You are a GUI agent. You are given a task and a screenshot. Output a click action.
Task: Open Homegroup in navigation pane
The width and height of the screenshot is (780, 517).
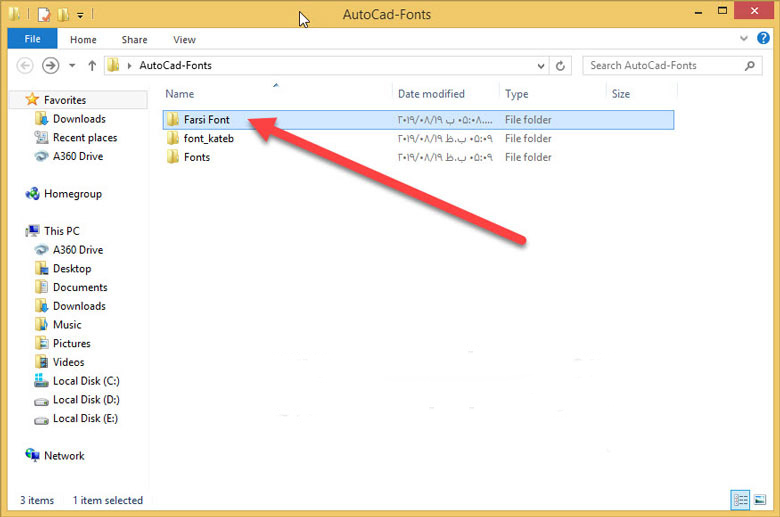[x=73, y=194]
